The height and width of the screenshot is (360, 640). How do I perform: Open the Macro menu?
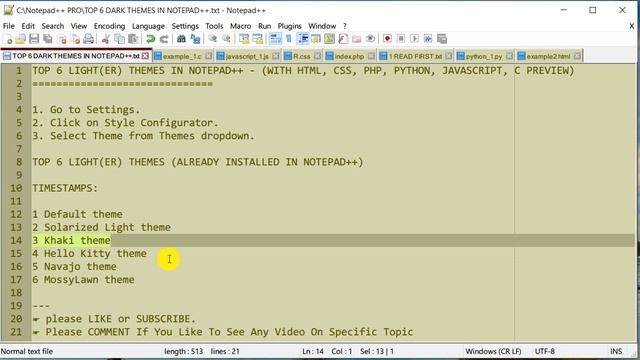coord(240,26)
